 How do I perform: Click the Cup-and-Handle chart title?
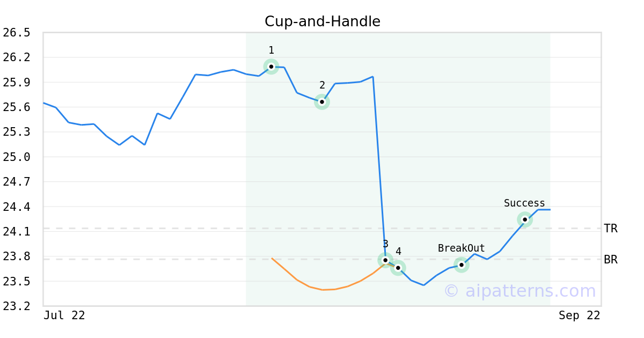point(323,21)
